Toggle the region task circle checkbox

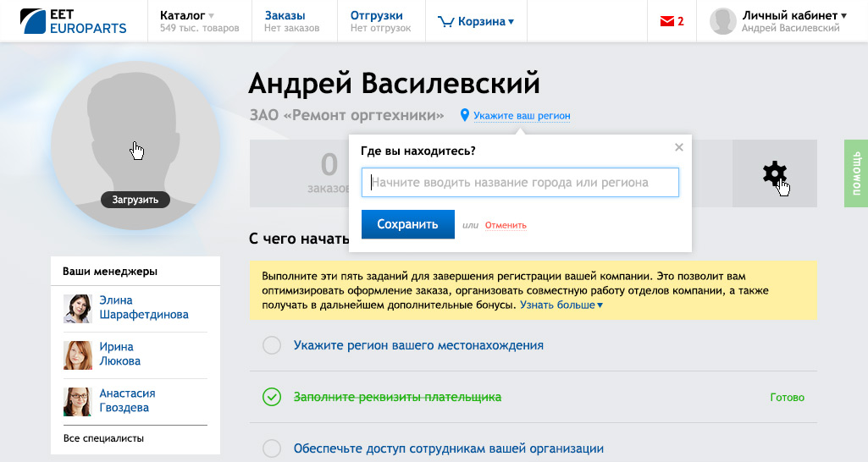(x=272, y=345)
